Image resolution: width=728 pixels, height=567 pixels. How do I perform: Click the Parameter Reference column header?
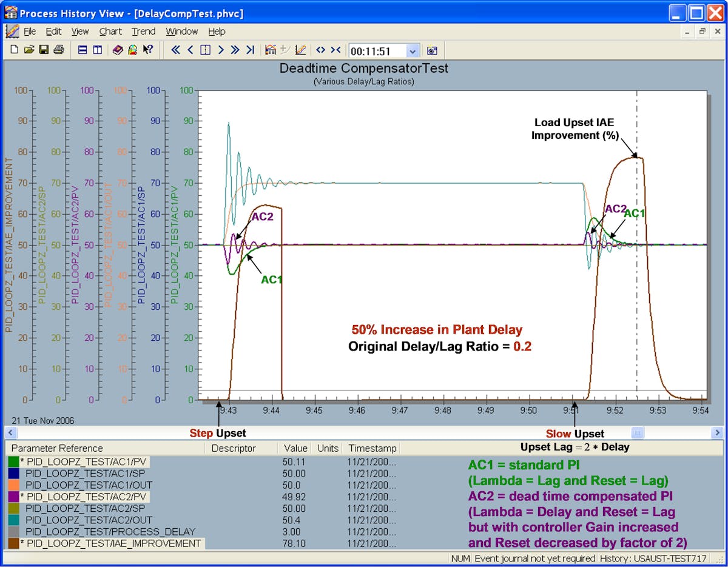[58, 448]
